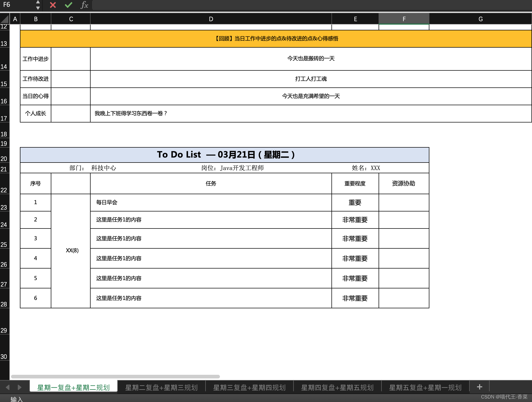Click the 岗位：Java开发工程师 text
The image size is (532, 402).
[232, 168]
